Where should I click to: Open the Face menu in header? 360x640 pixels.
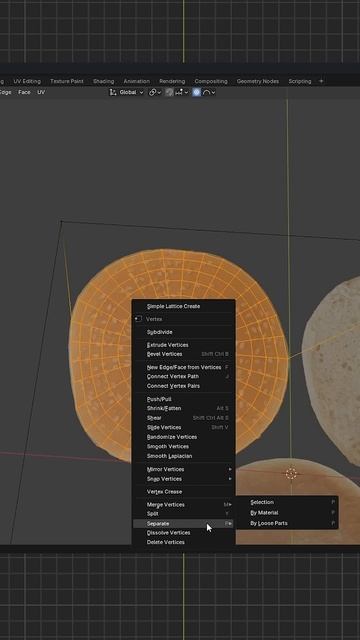coord(24,92)
